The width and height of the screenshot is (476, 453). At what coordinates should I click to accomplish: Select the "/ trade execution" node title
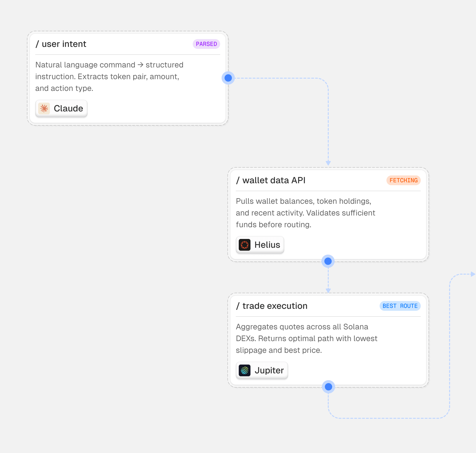click(x=272, y=306)
